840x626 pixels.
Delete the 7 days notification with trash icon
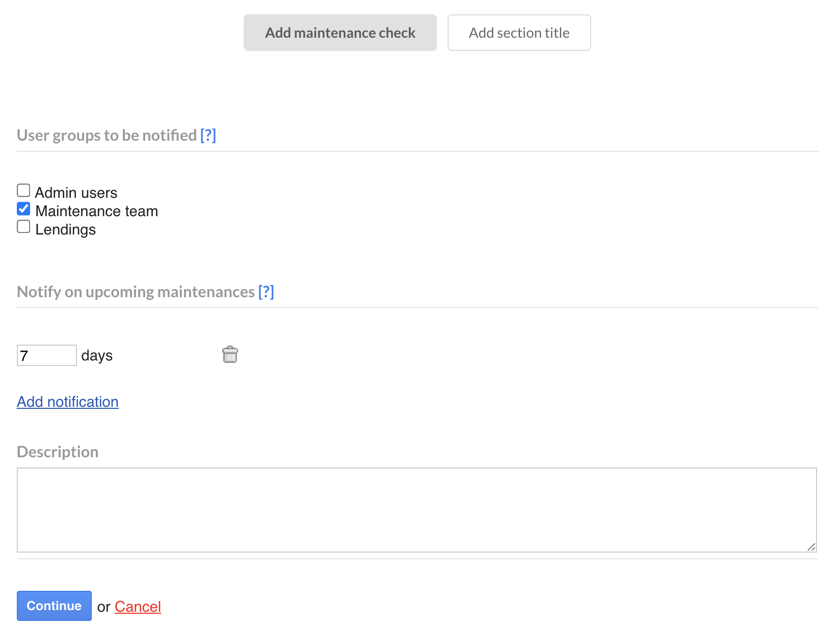[x=230, y=354]
